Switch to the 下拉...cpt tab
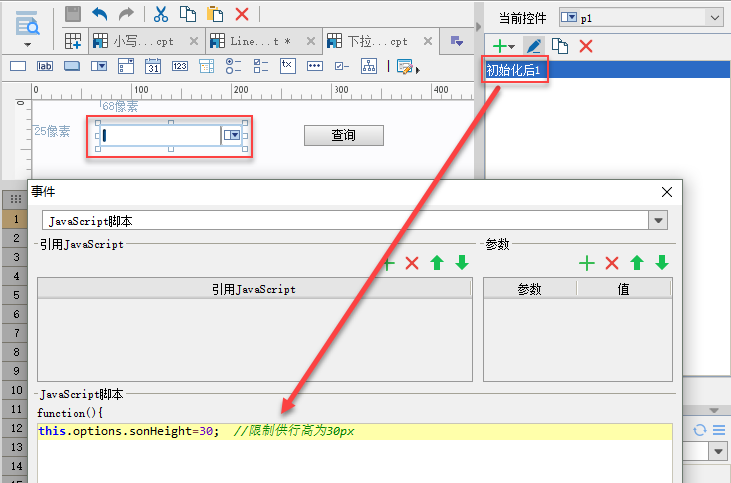The image size is (731, 483). coord(378,41)
